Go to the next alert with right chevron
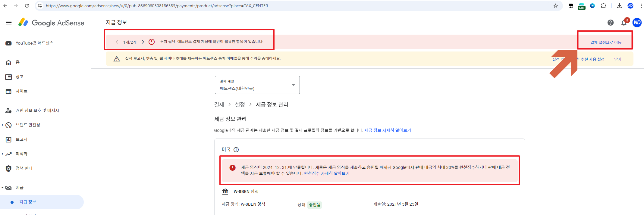This screenshot has height=215, width=644. [x=143, y=42]
